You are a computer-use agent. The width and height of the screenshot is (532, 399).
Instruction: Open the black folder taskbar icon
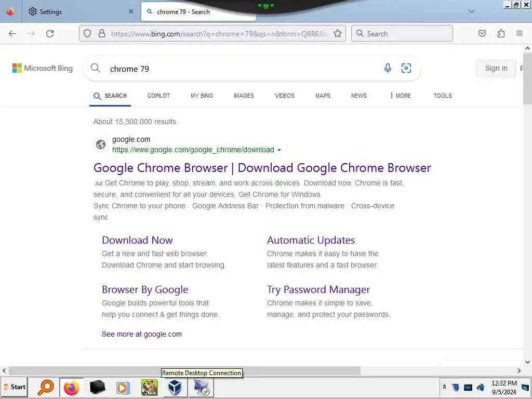click(97, 388)
